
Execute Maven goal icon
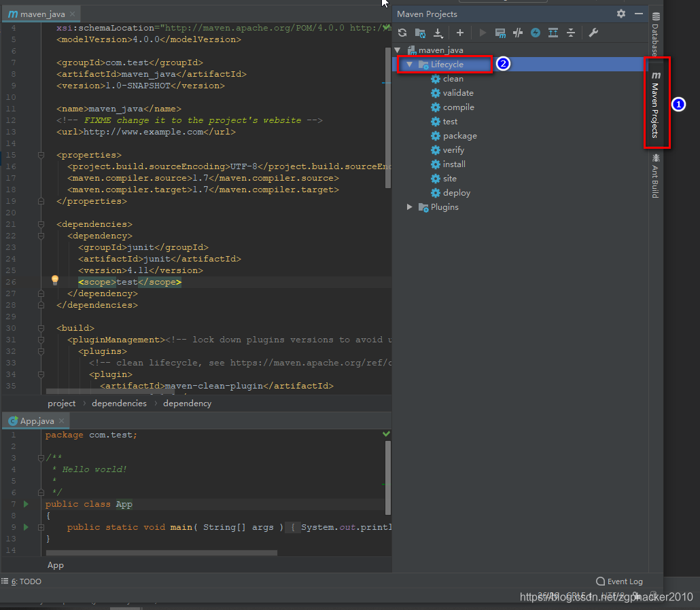500,33
